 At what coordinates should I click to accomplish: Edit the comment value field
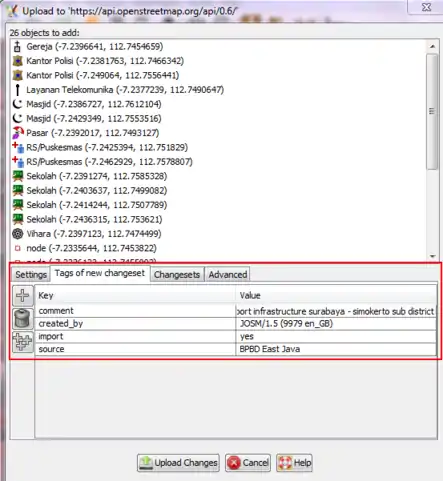(x=336, y=311)
